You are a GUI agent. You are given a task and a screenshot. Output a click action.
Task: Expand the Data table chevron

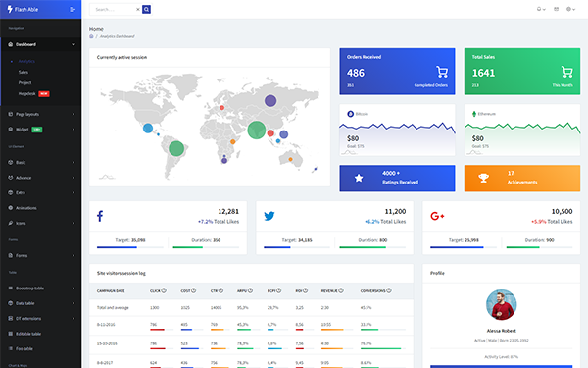click(x=73, y=303)
